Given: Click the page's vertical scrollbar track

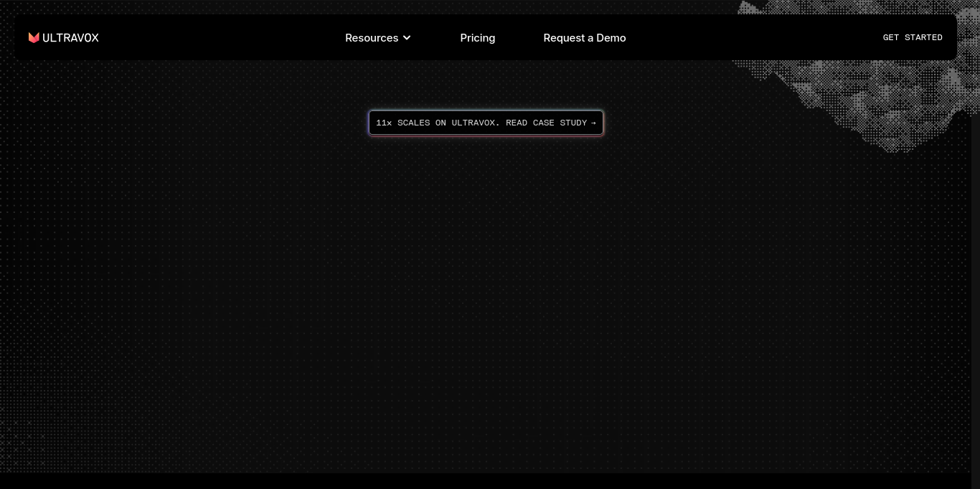Looking at the screenshot, I should coord(975,287).
